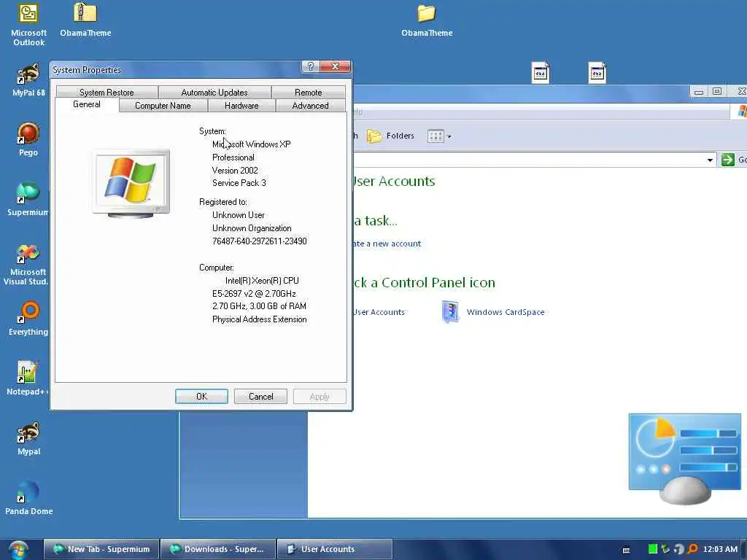
Task: Switch to New Tab - Supermium taskbar button
Action: tap(101, 549)
